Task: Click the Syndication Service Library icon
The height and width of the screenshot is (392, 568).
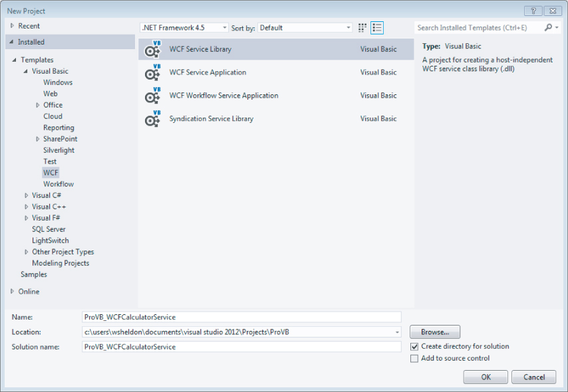Action: [152, 119]
